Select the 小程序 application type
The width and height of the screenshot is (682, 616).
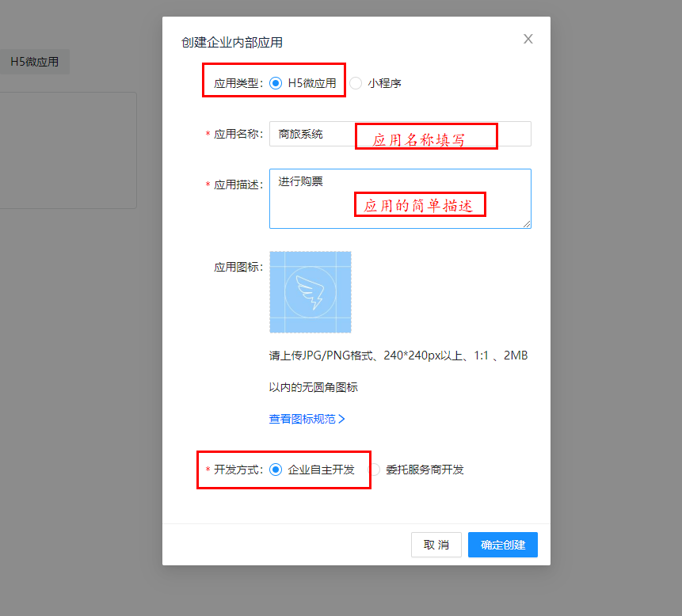point(356,83)
